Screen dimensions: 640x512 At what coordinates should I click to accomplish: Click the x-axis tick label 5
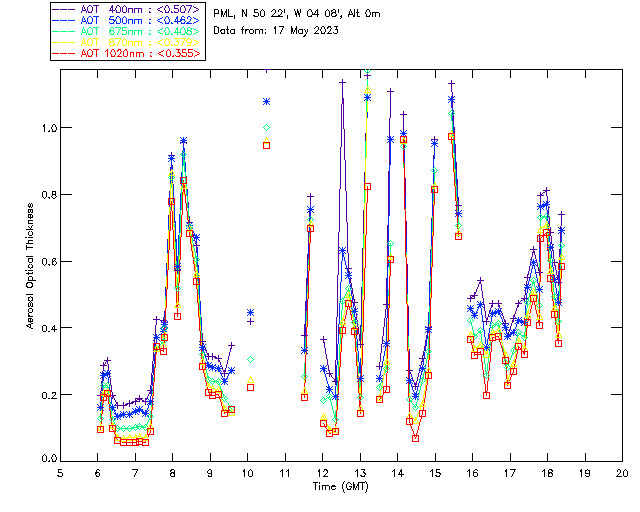(x=60, y=472)
